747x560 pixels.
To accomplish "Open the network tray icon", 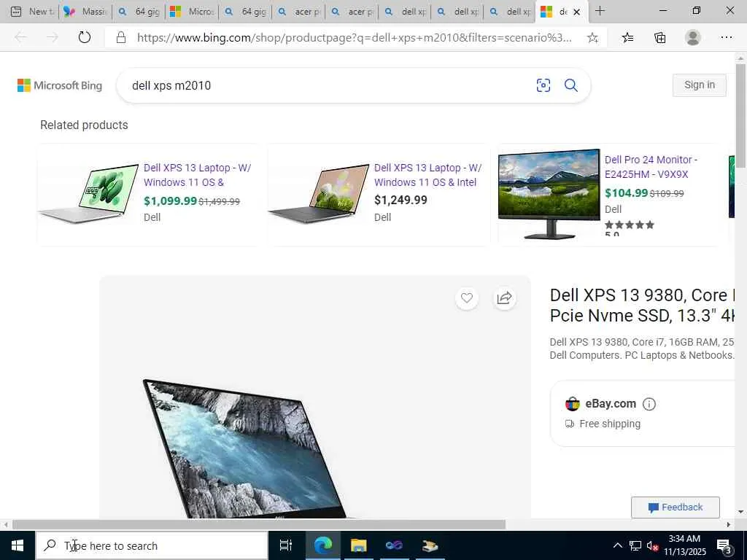I will point(635,545).
